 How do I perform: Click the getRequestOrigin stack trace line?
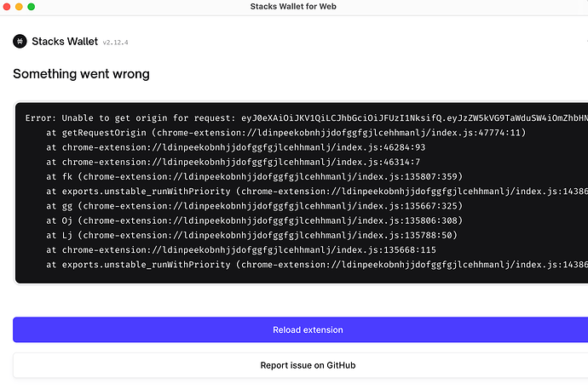coord(256,133)
